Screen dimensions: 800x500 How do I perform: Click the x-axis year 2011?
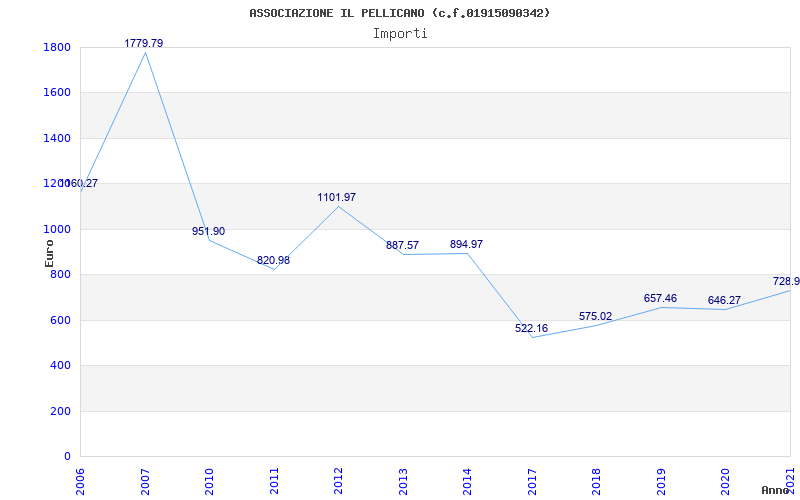point(274,482)
